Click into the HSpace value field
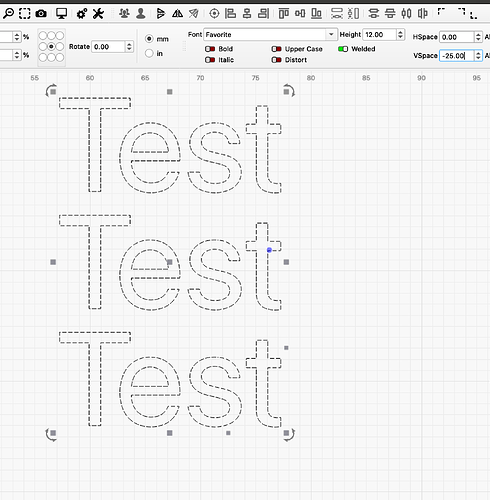 coord(457,37)
